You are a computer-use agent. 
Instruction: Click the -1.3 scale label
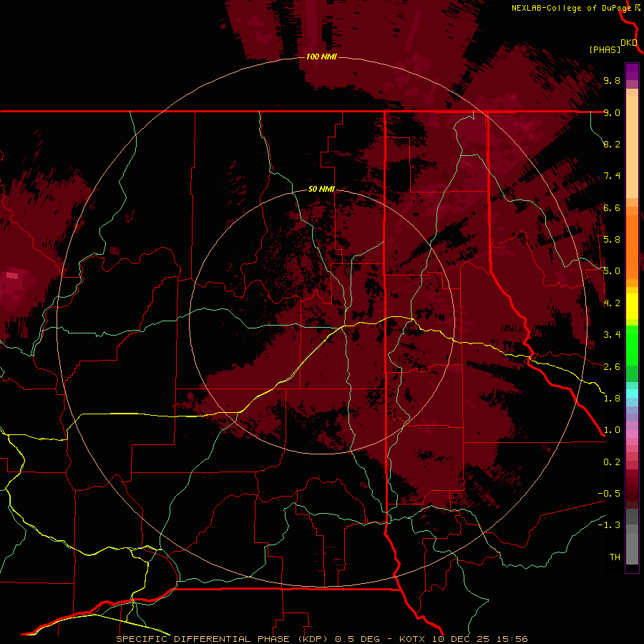(609, 525)
